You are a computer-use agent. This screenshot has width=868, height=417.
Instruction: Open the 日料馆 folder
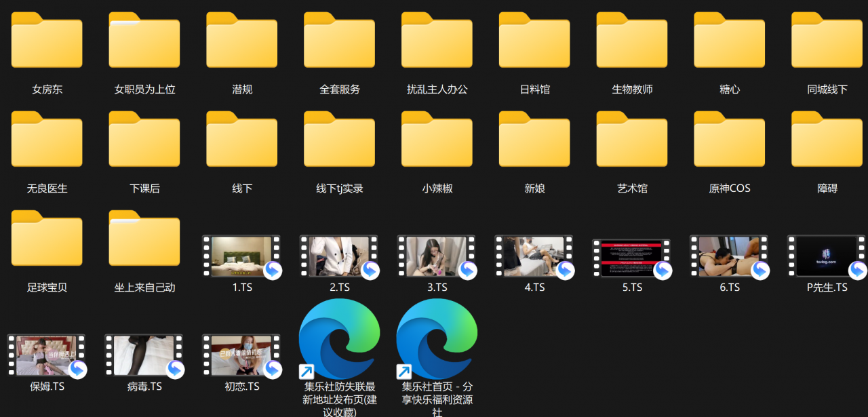[x=534, y=41]
